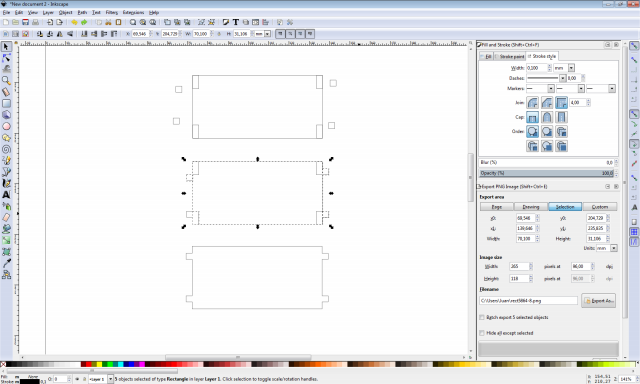Open the zoom percentage stepper
This screenshot has height=384, width=640.
[x=636, y=379]
